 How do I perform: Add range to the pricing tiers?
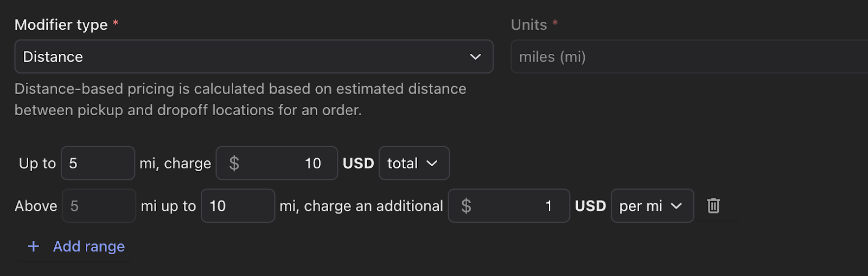pos(89,247)
